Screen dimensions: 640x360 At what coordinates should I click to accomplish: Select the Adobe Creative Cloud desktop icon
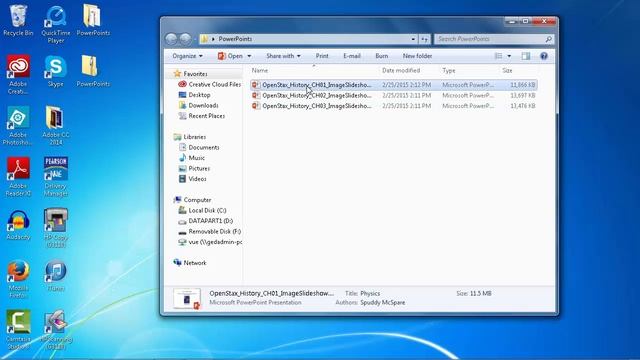tap(18, 74)
